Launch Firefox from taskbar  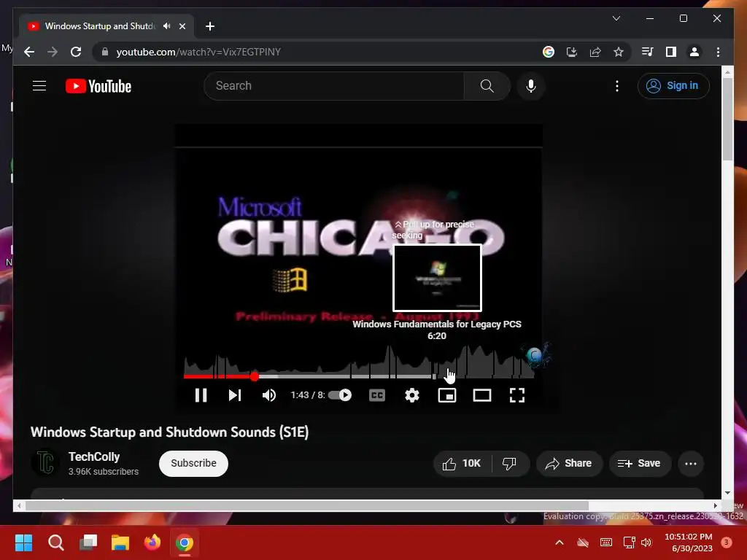(152, 542)
